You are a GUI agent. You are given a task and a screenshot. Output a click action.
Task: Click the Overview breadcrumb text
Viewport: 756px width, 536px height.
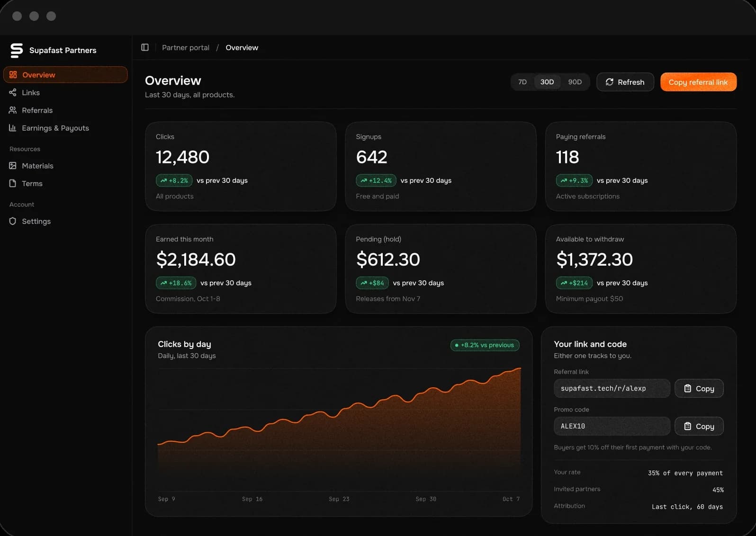(242, 47)
